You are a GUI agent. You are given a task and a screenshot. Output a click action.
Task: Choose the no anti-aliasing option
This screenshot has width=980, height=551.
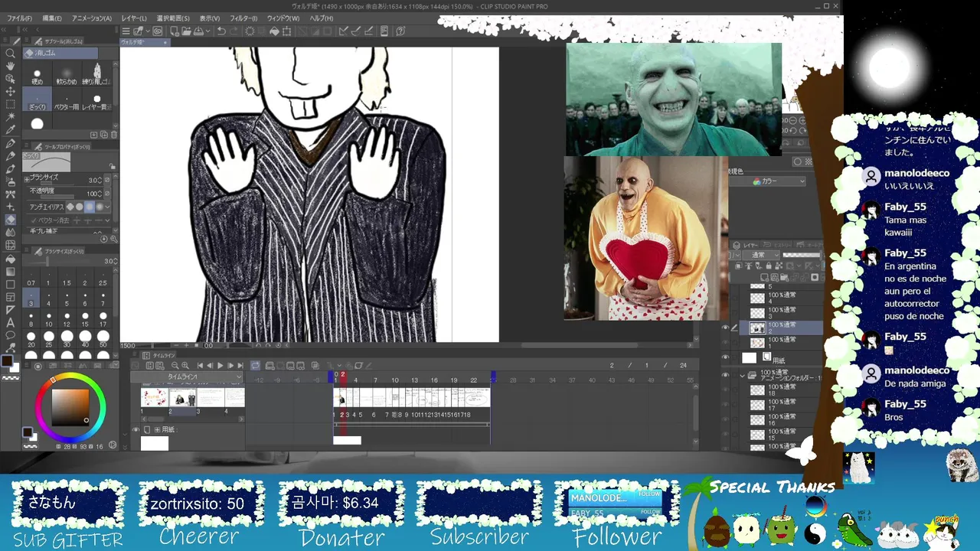point(70,207)
